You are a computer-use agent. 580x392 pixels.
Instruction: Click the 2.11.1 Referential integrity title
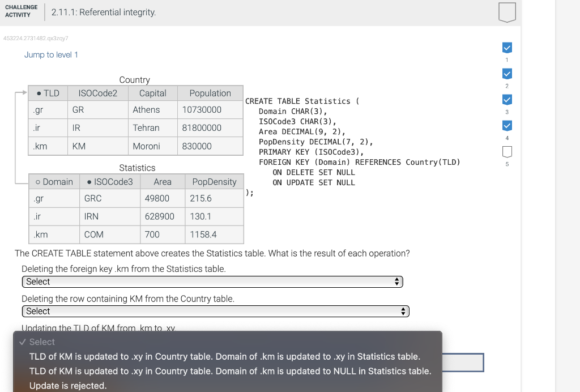[104, 12]
